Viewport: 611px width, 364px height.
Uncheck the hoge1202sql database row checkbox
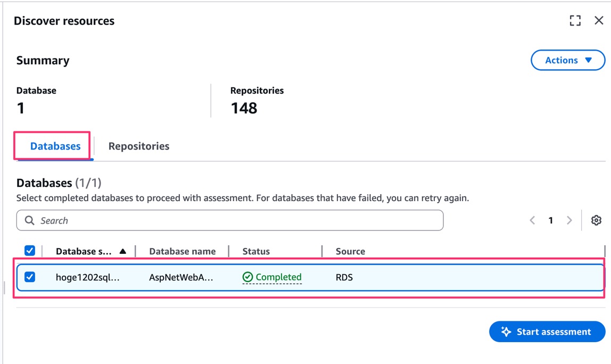pyautogui.click(x=30, y=277)
